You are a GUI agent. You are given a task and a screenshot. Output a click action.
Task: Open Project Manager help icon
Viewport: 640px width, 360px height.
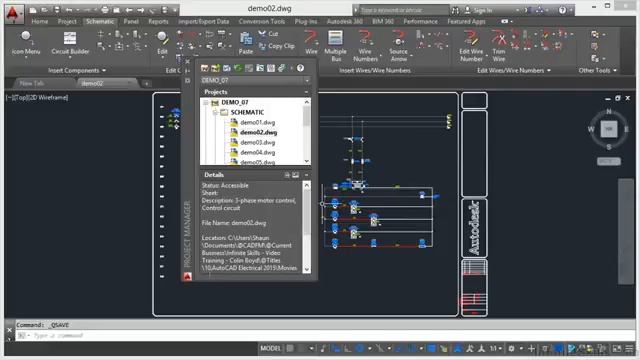[300, 68]
